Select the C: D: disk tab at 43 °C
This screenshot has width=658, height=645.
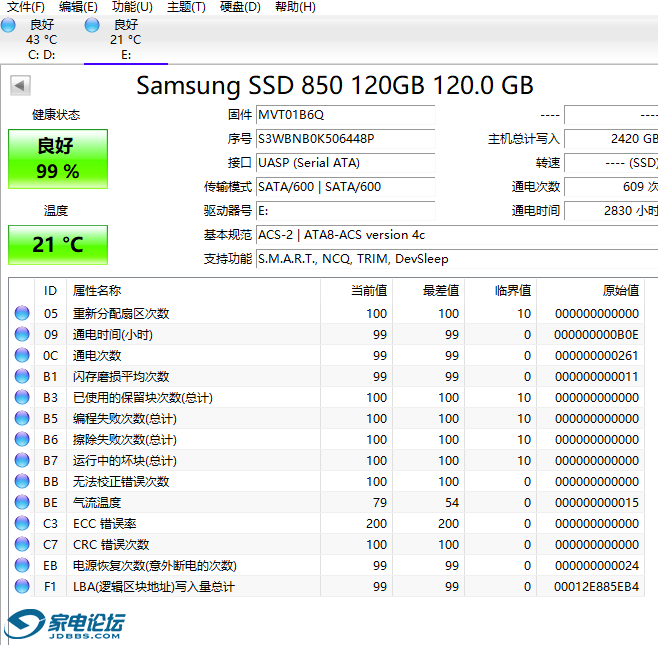click(42, 40)
